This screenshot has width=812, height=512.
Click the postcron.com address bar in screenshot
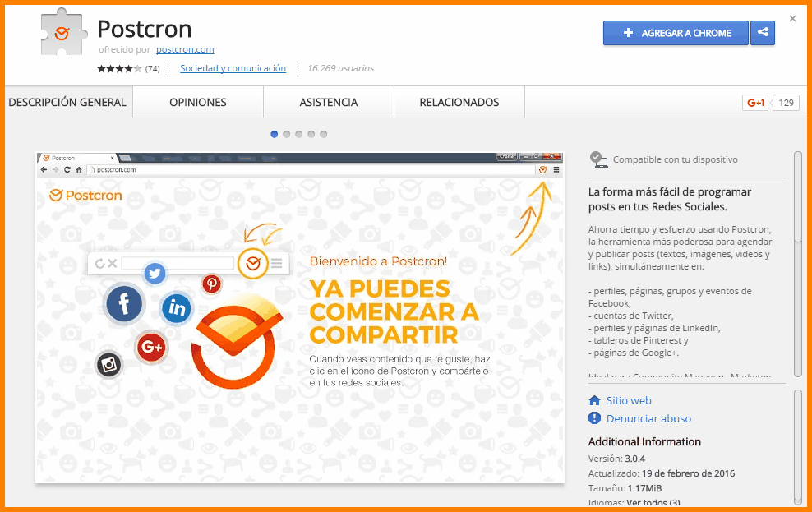click(x=311, y=170)
